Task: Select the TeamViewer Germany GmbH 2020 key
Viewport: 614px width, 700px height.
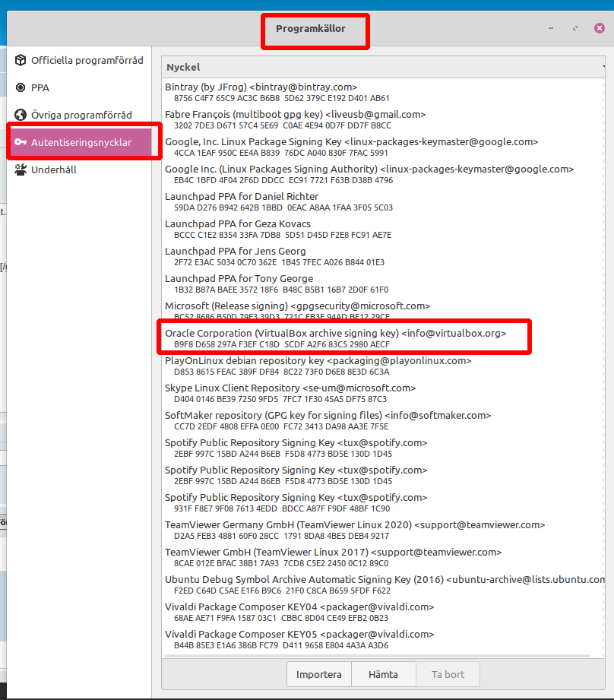Action: (x=355, y=525)
